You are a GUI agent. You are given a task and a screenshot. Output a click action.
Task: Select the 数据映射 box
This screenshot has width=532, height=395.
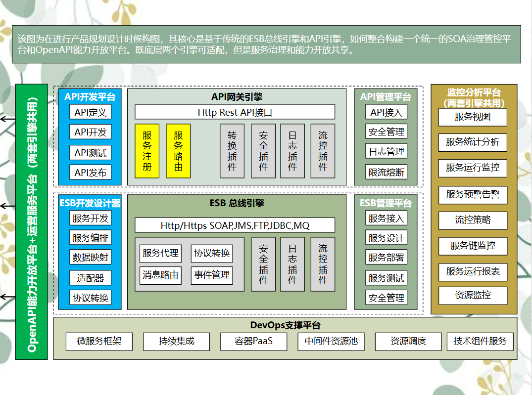[90, 258]
